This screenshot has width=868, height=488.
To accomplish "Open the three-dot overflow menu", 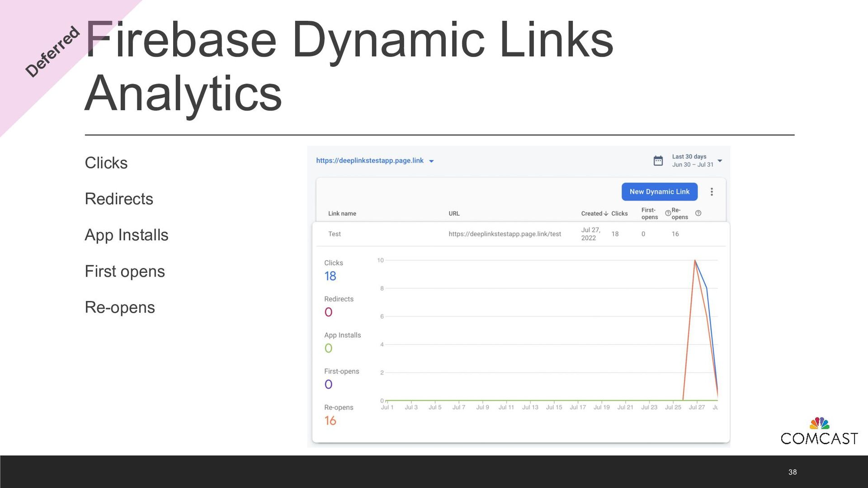I will [712, 192].
